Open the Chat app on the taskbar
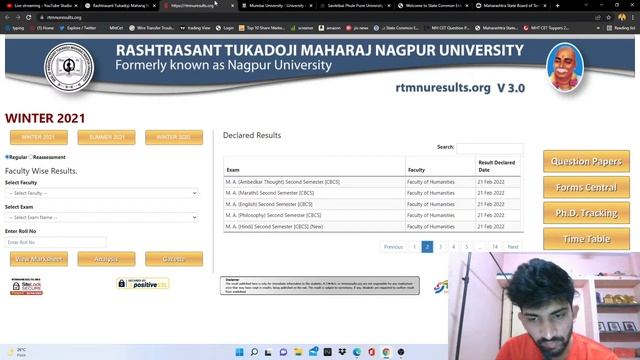640x360 pixels. pos(283,352)
